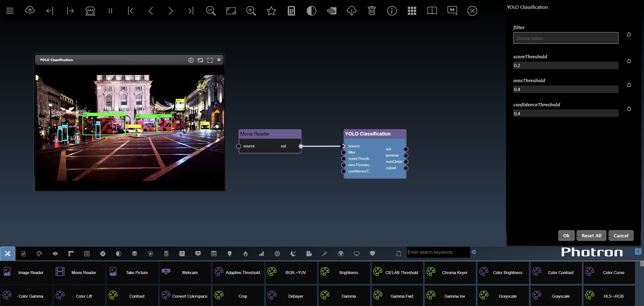
Task: Click the star favorite icon in toolbar
Action: click(271, 11)
